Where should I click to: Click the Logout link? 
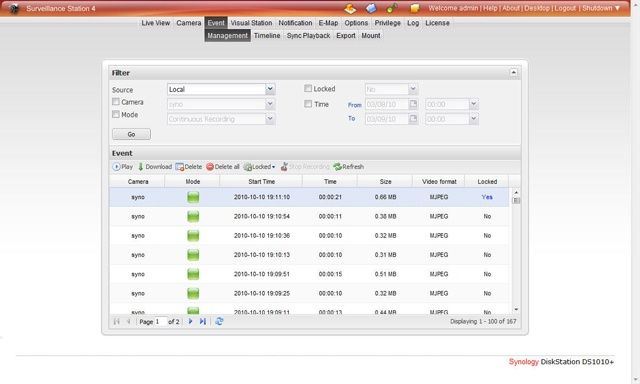tap(565, 8)
